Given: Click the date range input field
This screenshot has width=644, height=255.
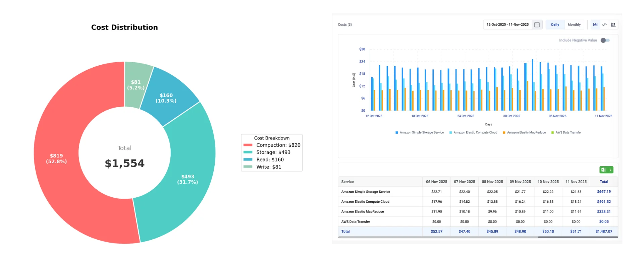Looking at the screenshot, I should 507,24.
